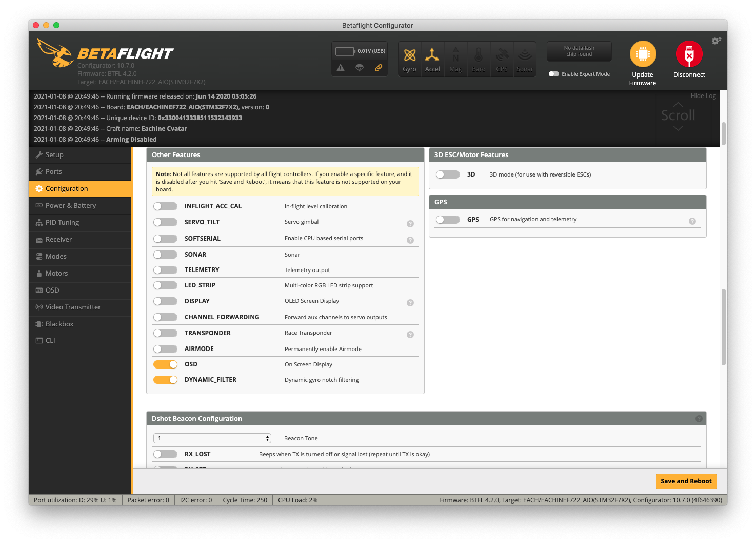The height and width of the screenshot is (543, 756).
Task: Click the Gyro sensor icon
Action: (409, 59)
